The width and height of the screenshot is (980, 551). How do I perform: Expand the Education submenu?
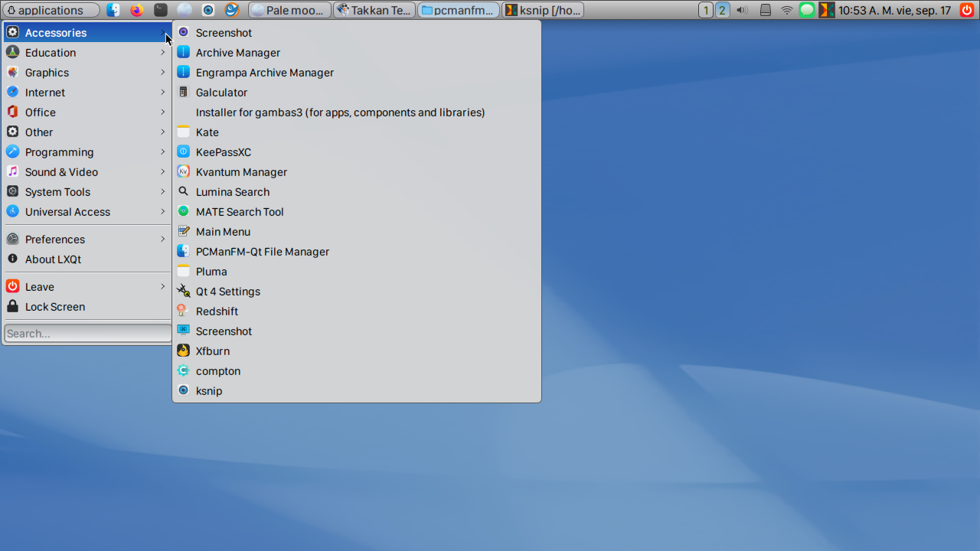[87, 53]
